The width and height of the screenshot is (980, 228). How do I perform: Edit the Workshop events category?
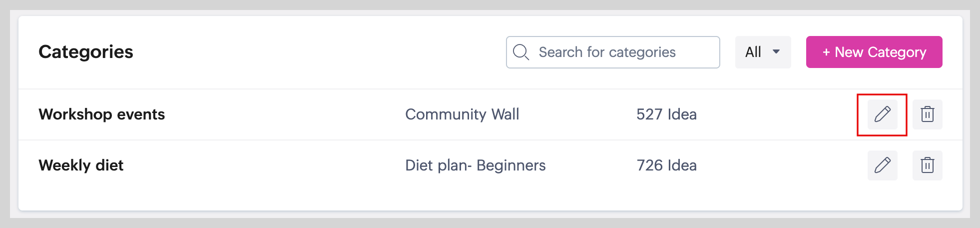(x=882, y=114)
